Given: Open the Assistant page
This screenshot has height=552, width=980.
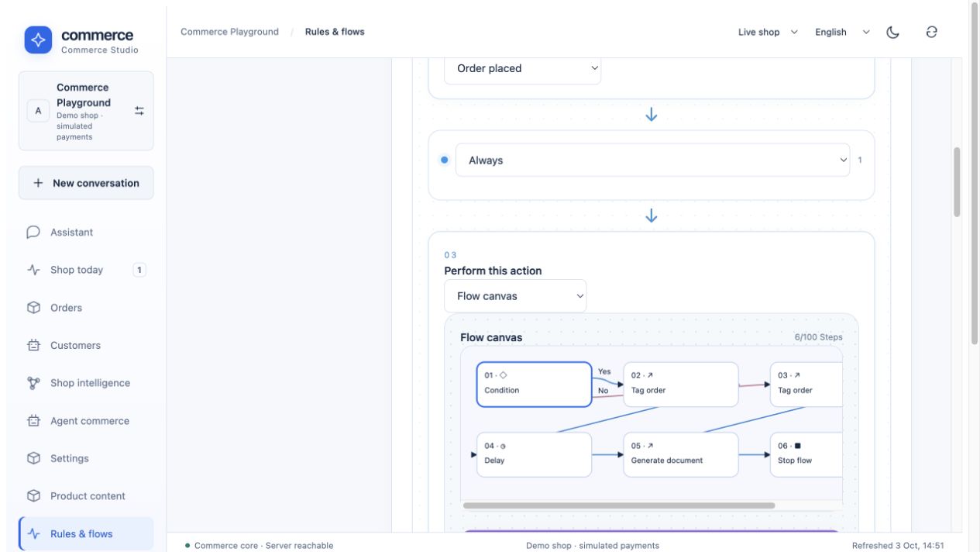Looking at the screenshot, I should (x=86, y=232).
